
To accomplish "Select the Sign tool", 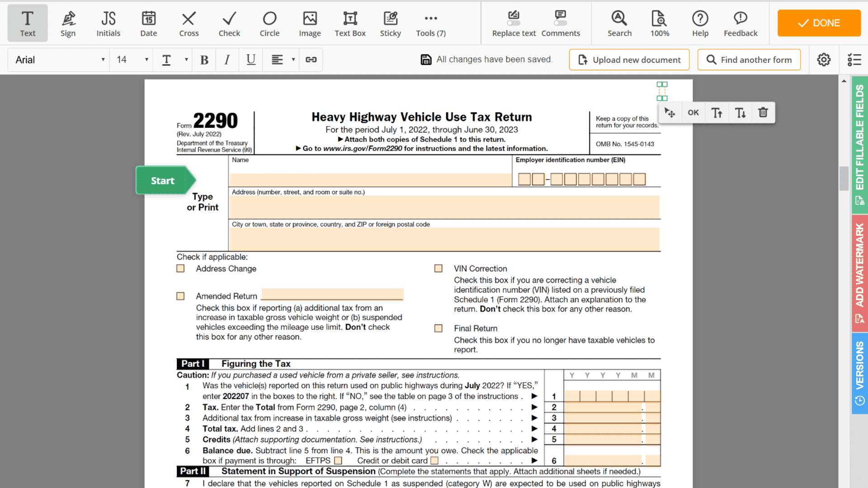I will pyautogui.click(x=68, y=23).
